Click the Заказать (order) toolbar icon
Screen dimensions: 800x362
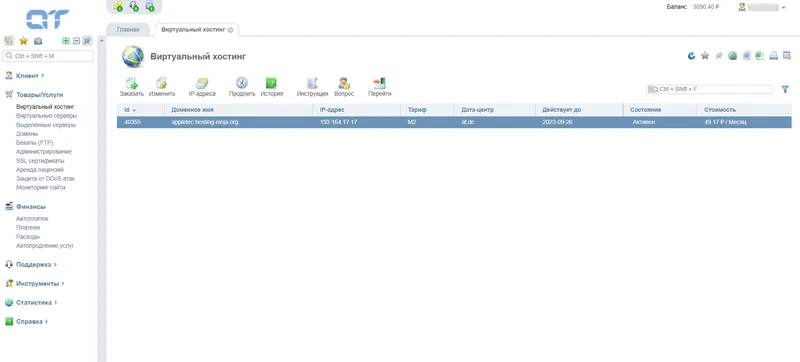pyautogui.click(x=132, y=84)
